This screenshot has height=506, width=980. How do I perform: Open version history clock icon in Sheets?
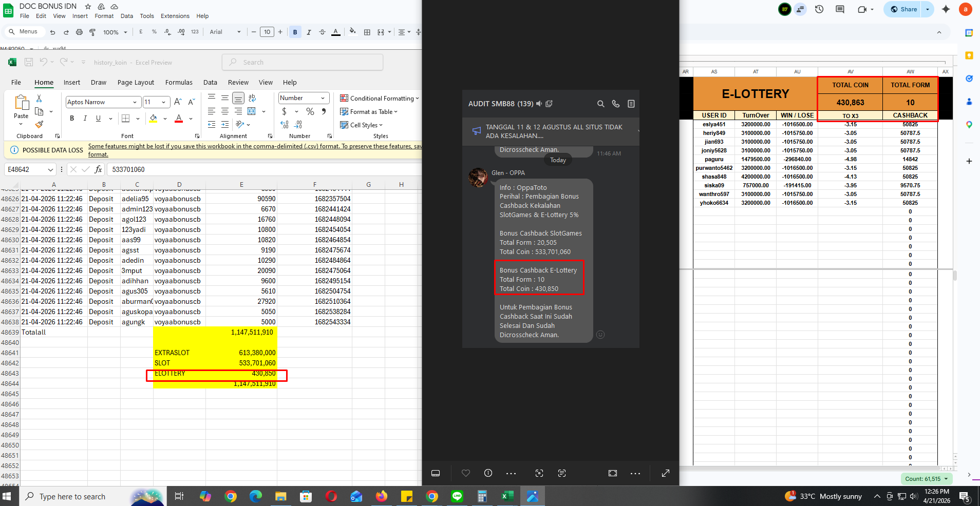click(819, 9)
